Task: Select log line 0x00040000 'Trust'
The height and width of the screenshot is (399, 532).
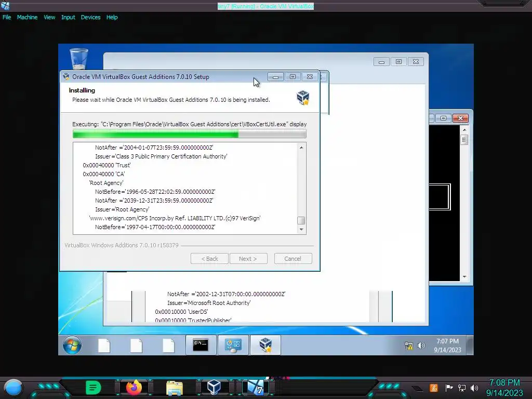Action: (107, 165)
